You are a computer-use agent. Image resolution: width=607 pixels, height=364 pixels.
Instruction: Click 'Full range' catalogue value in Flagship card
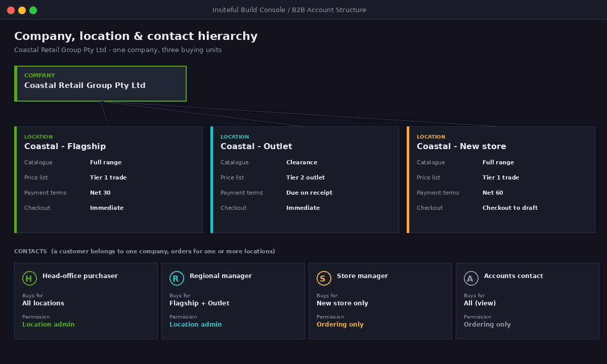click(106, 162)
